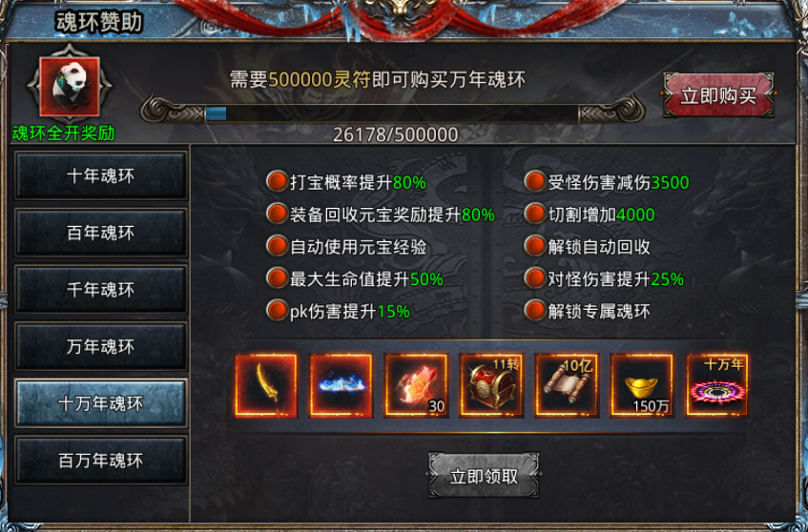
Task: Click the orange bullet beside 解锁自动回收
Action: pos(535,246)
